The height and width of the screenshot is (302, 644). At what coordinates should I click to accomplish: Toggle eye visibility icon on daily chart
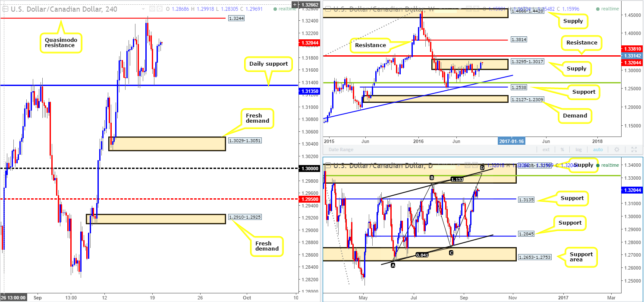468,165
